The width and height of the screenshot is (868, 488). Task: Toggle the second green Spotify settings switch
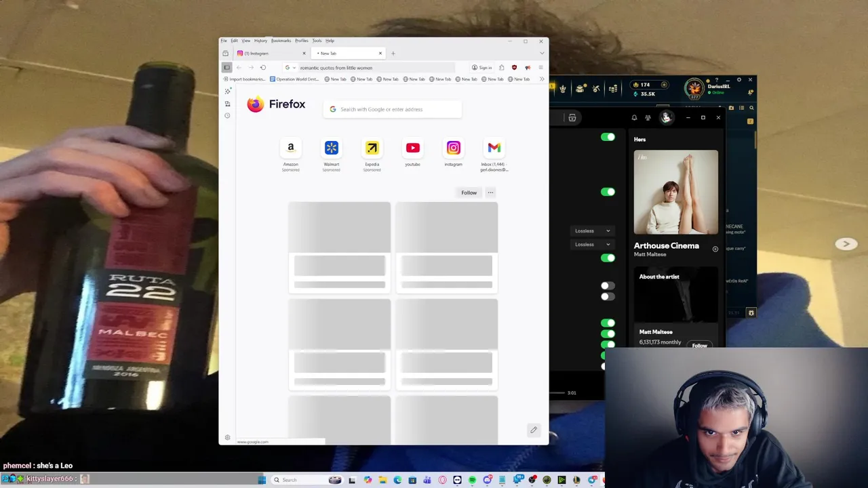pos(608,192)
